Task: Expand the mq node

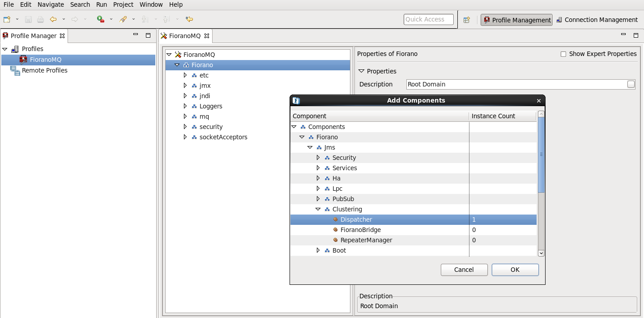Action: click(x=185, y=116)
